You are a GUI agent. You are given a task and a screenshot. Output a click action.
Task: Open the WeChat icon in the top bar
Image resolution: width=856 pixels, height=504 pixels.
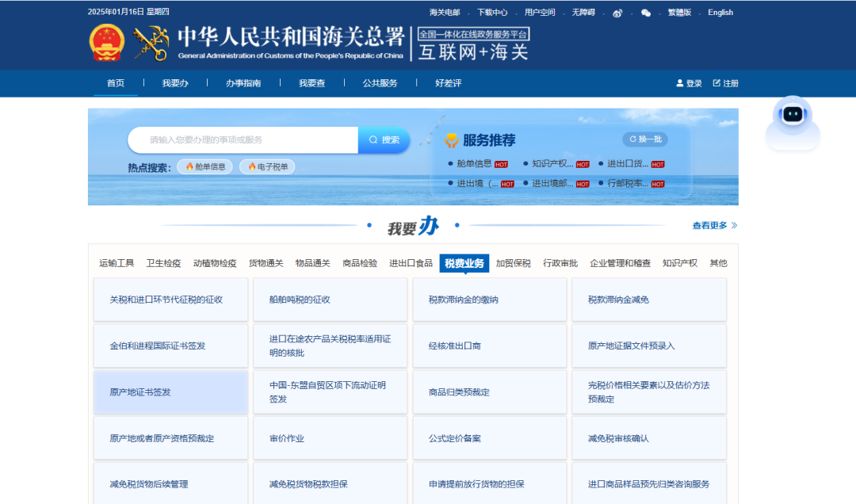(x=646, y=13)
